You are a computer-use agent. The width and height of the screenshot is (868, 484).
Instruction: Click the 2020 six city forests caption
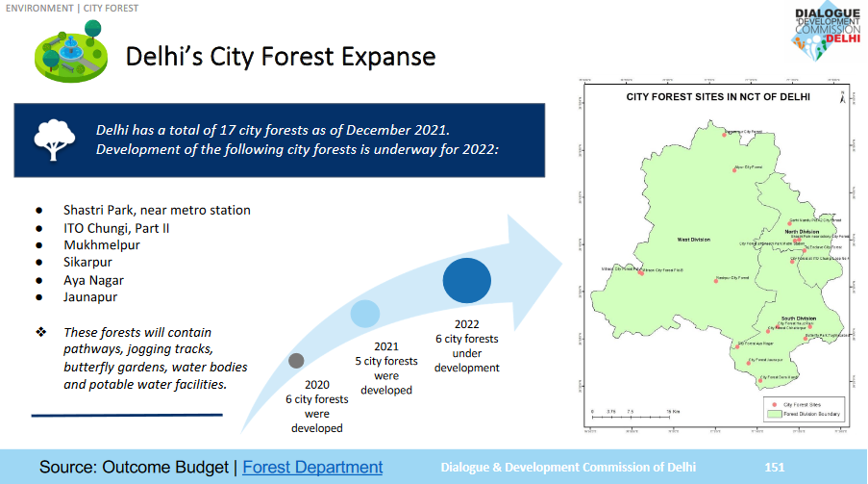316,406
